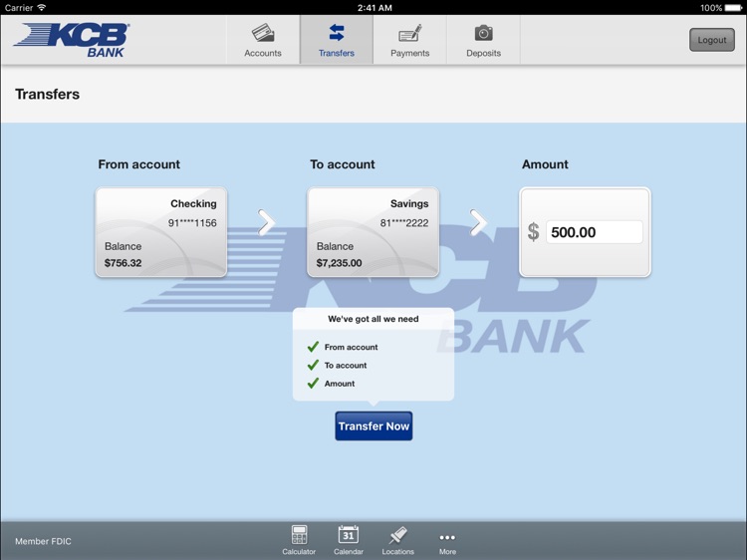Click the Transfer Now button
Screen dimensions: 747x560
[x=373, y=426]
